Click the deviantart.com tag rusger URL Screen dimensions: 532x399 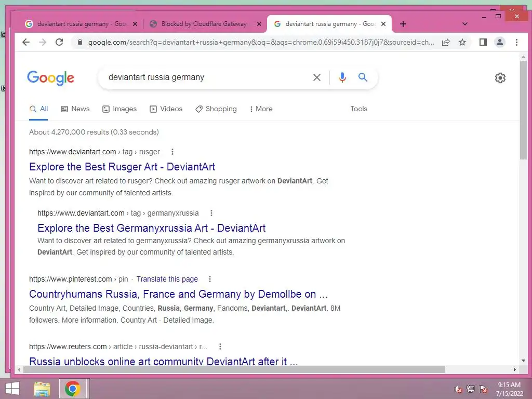pos(95,152)
